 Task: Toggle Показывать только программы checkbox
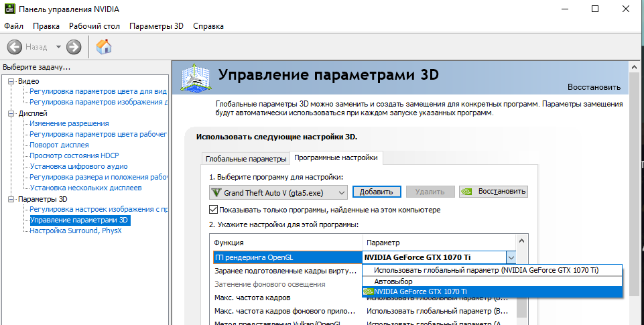pos(213,210)
